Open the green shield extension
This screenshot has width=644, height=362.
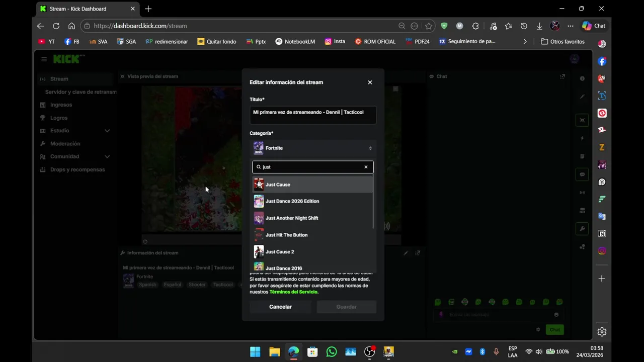[x=444, y=26]
